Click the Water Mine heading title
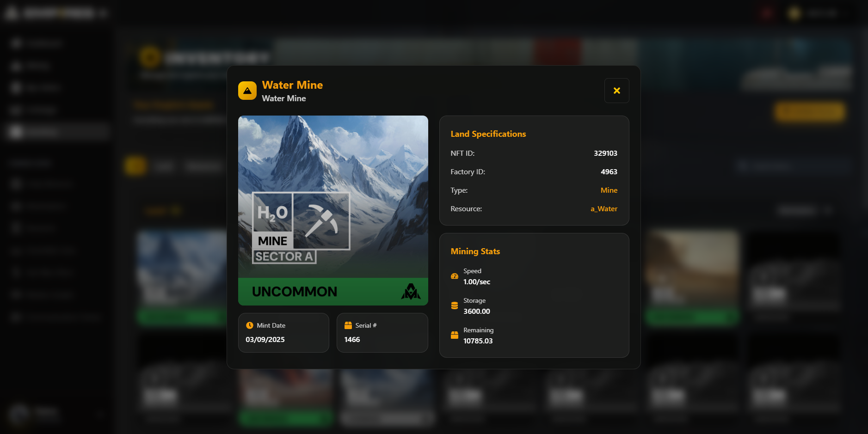The width and height of the screenshot is (868, 434). point(292,85)
